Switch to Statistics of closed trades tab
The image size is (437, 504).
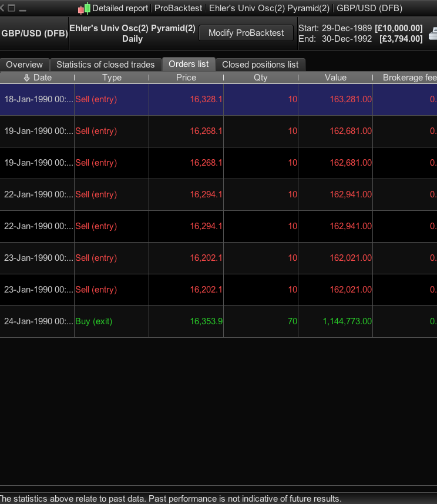pyautogui.click(x=105, y=65)
